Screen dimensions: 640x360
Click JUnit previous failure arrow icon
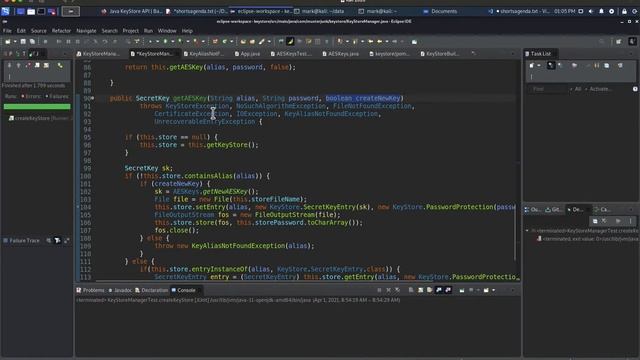tap(18, 65)
